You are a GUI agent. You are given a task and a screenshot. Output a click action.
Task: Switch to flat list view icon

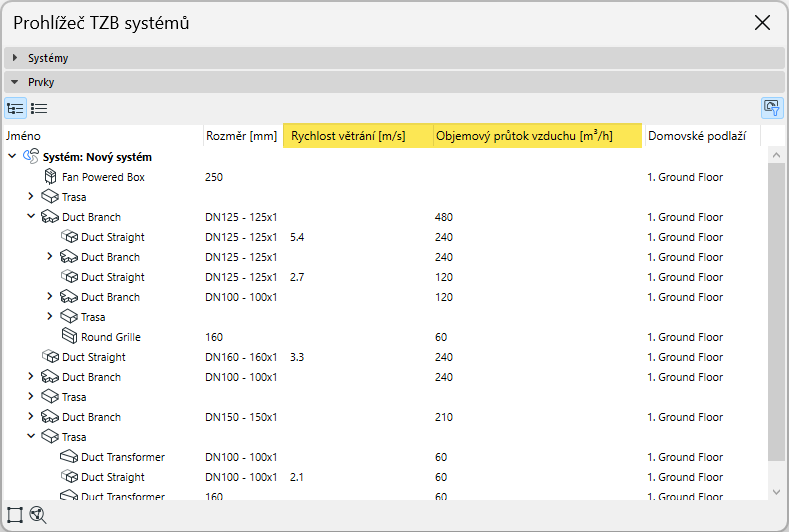[x=39, y=108]
